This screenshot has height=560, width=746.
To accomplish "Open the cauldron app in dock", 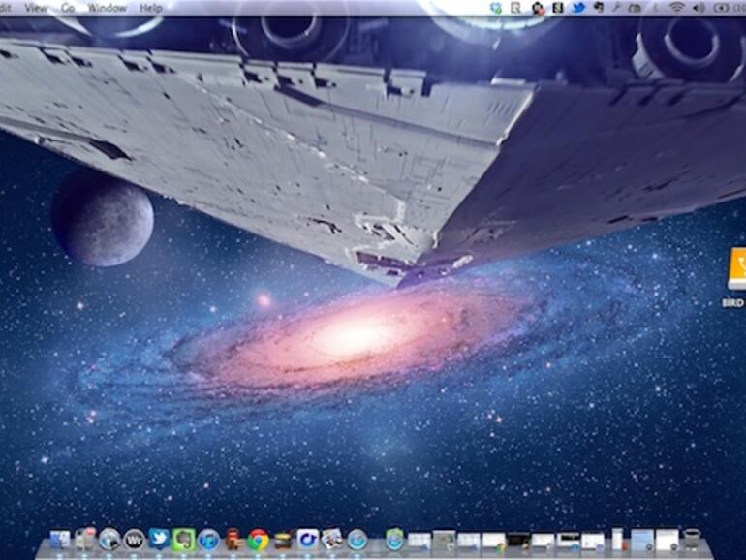I will (x=283, y=541).
